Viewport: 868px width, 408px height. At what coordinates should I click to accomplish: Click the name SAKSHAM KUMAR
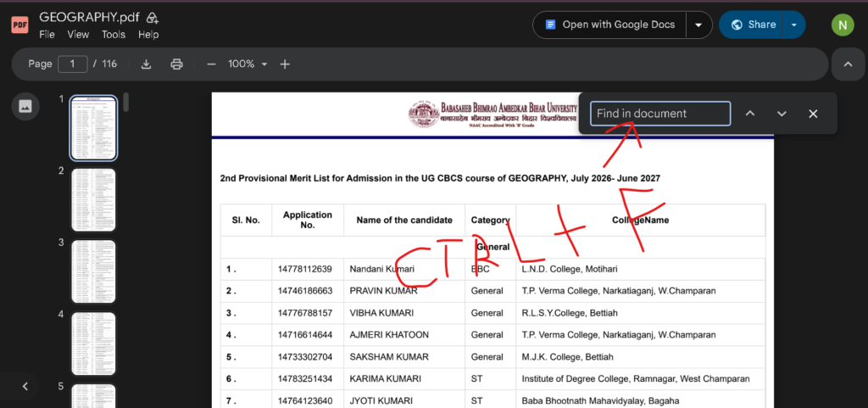[389, 357]
